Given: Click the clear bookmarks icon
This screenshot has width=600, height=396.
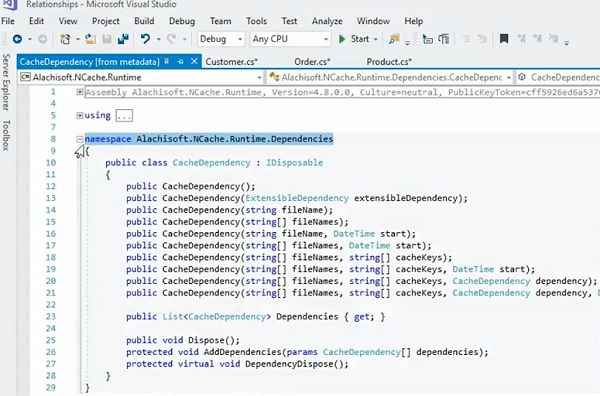Looking at the screenshot, I should click(553, 39).
